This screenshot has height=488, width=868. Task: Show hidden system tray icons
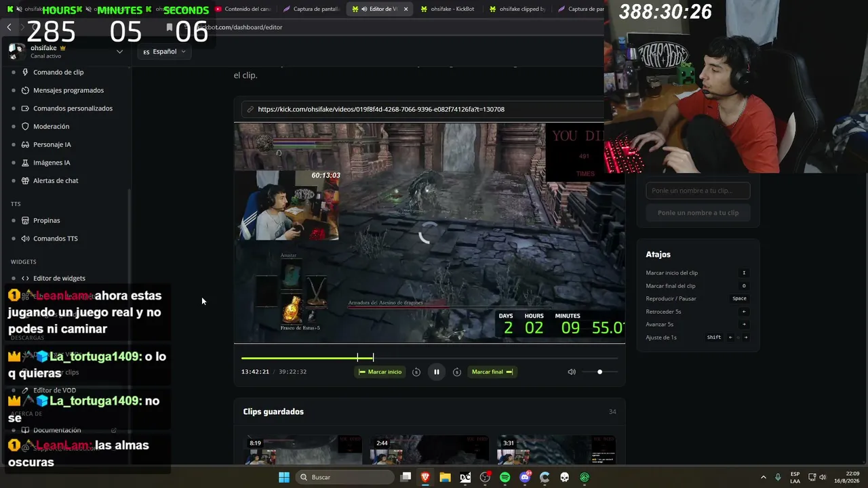[763, 477]
